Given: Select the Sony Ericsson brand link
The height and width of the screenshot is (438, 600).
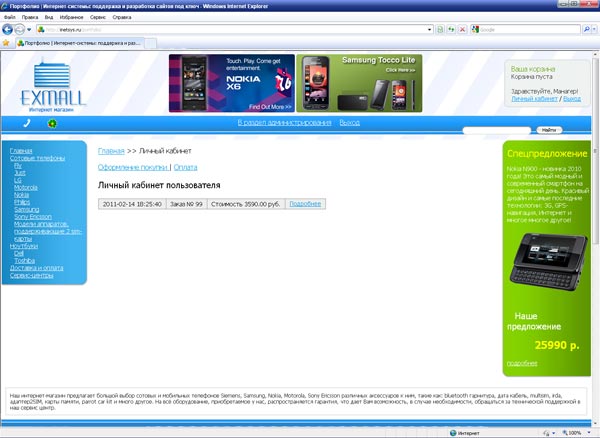Looking at the screenshot, I should pos(33,217).
